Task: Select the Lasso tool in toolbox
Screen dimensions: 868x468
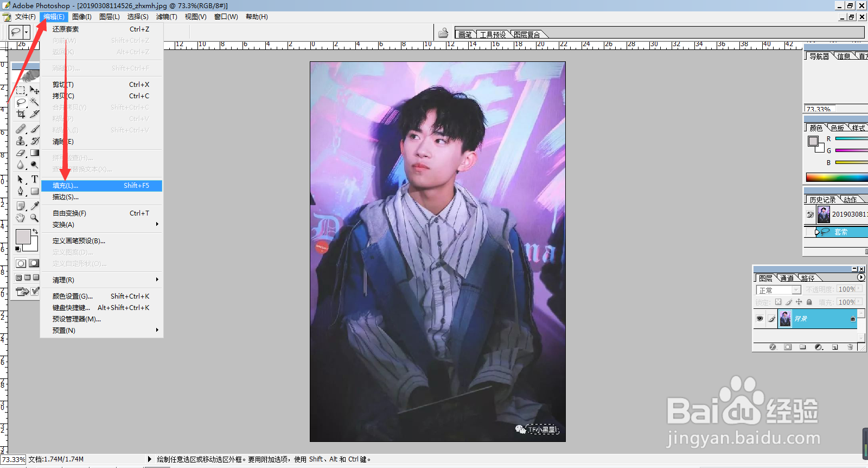Action: 21,102
